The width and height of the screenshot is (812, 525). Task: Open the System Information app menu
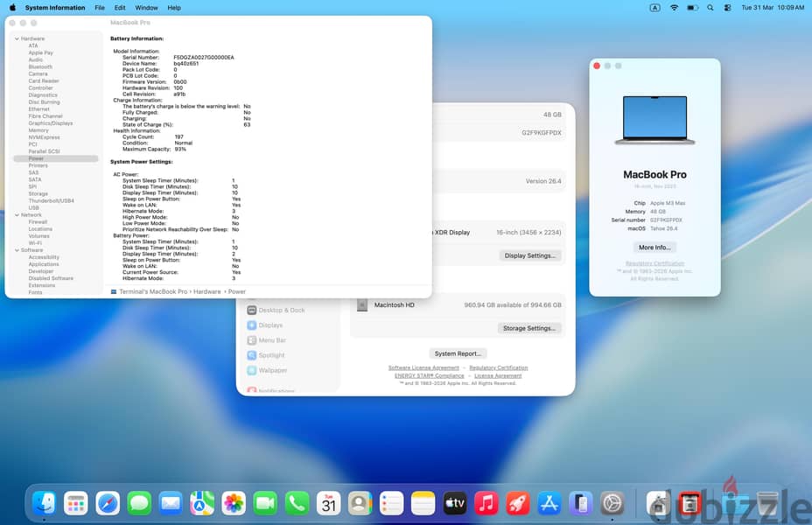click(55, 8)
